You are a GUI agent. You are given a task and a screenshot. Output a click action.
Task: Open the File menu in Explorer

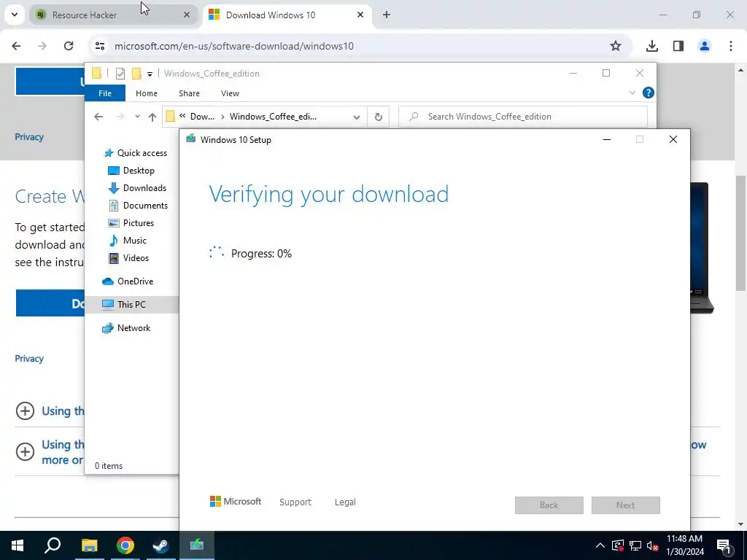(x=105, y=93)
